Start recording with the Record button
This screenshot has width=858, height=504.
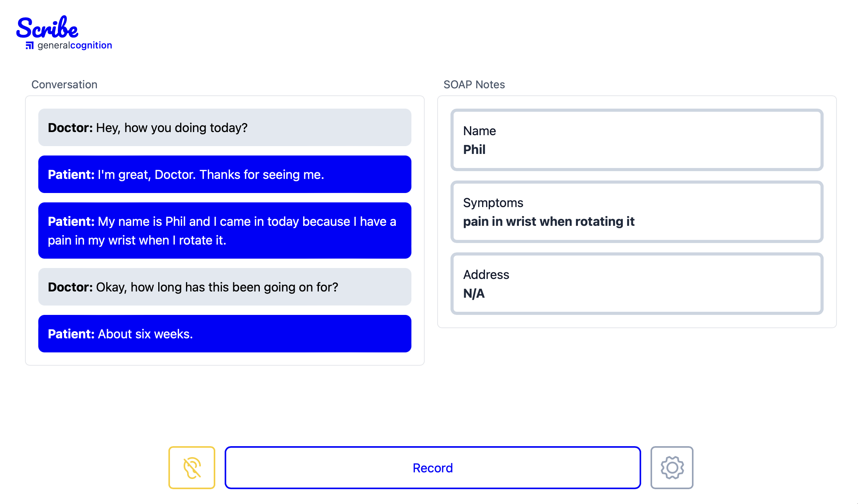pyautogui.click(x=433, y=467)
